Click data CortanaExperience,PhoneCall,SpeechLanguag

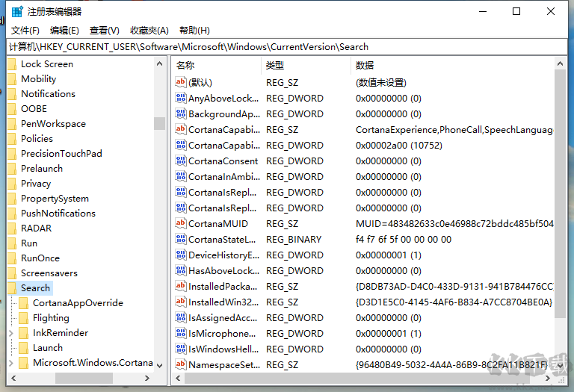coord(454,130)
